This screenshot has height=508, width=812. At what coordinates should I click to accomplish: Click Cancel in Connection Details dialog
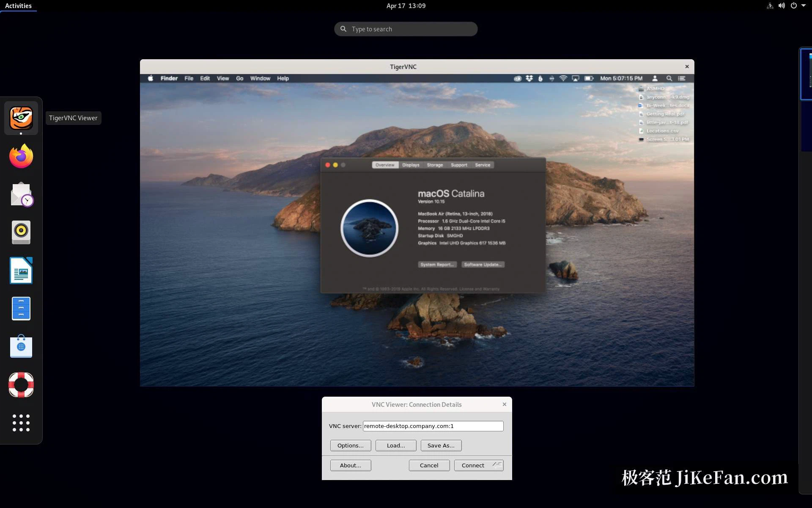pos(429,465)
